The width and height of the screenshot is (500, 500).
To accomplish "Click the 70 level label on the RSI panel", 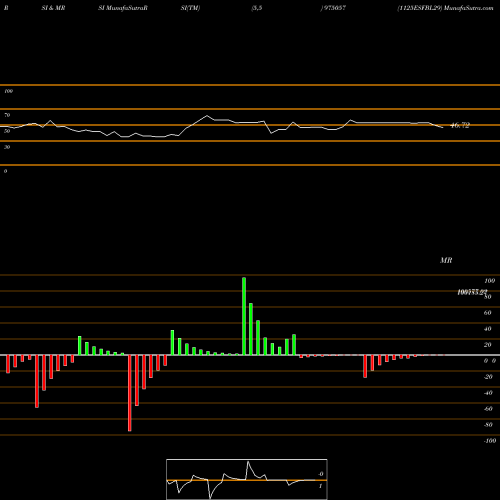I will coord(7,115).
